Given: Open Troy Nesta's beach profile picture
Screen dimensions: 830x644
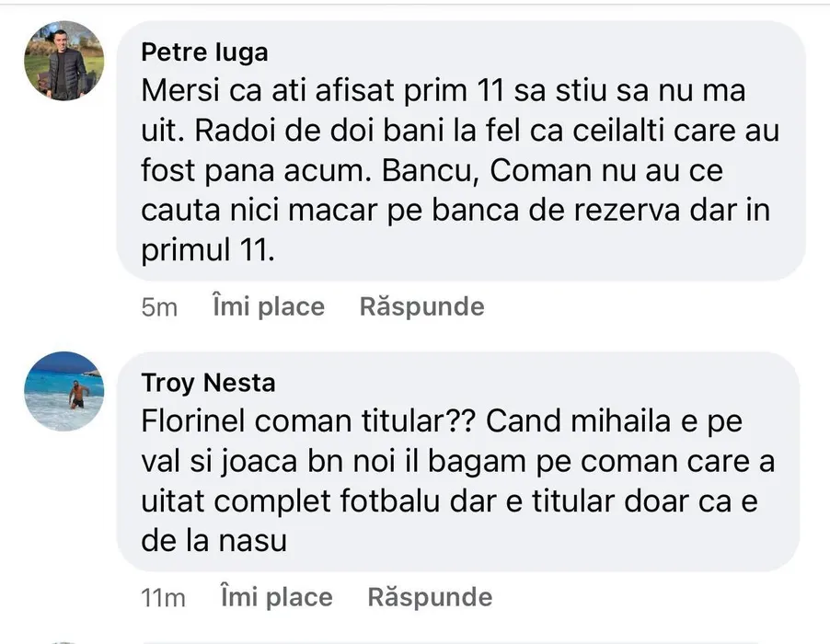Looking at the screenshot, I should [x=63, y=391].
